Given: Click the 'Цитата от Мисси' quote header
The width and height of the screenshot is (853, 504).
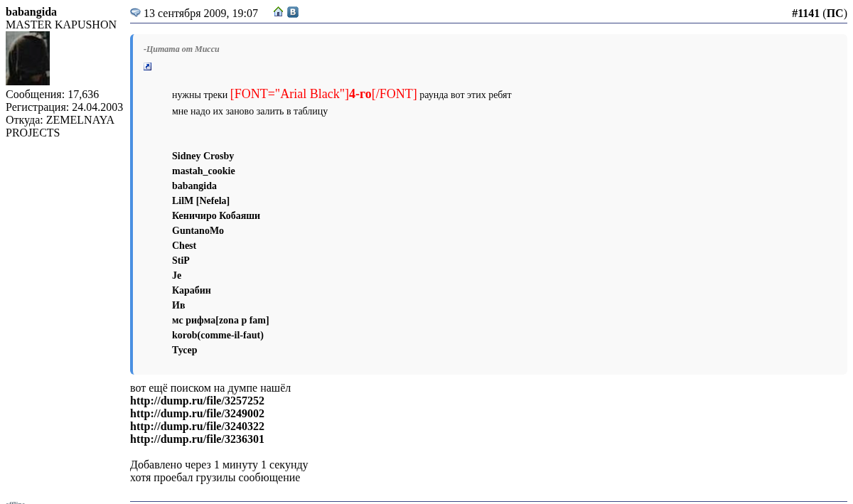Looking at the screenshot, I should click(x=181, y=49).
